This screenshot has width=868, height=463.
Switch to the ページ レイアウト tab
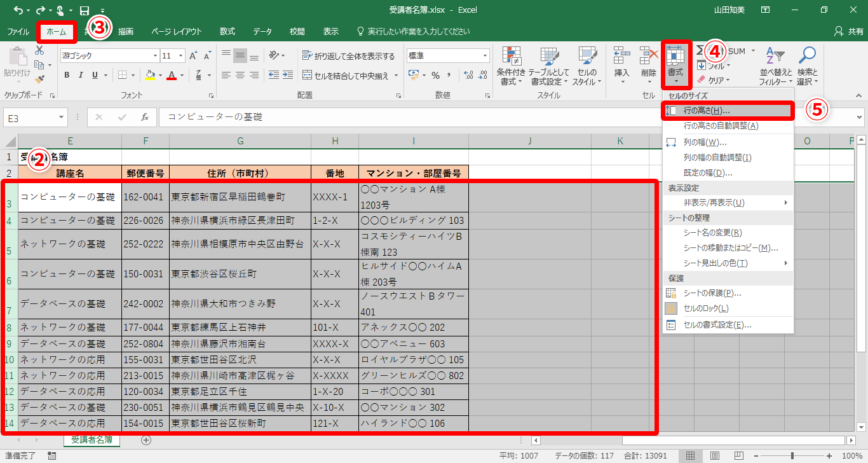177,31
